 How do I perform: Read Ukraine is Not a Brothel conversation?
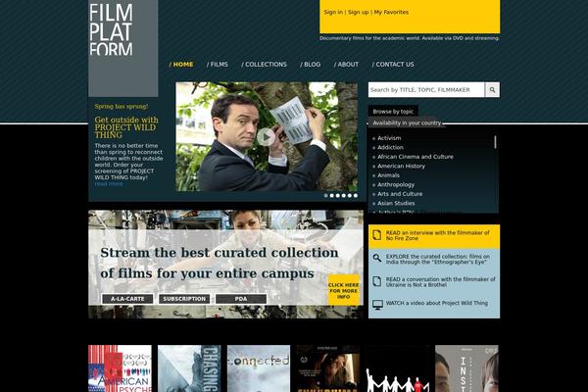[x=441, y=282]
